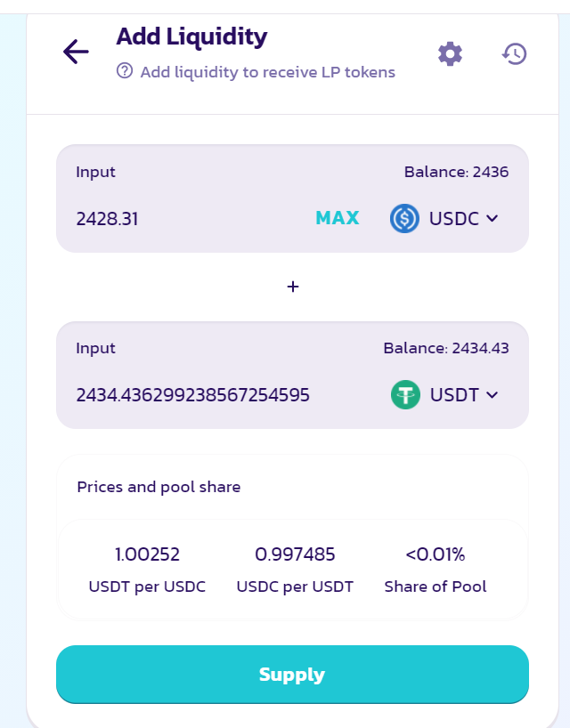Click the Supply button
Screen dimensions: 570x728
pyautogui.click(x=292, y=675)
